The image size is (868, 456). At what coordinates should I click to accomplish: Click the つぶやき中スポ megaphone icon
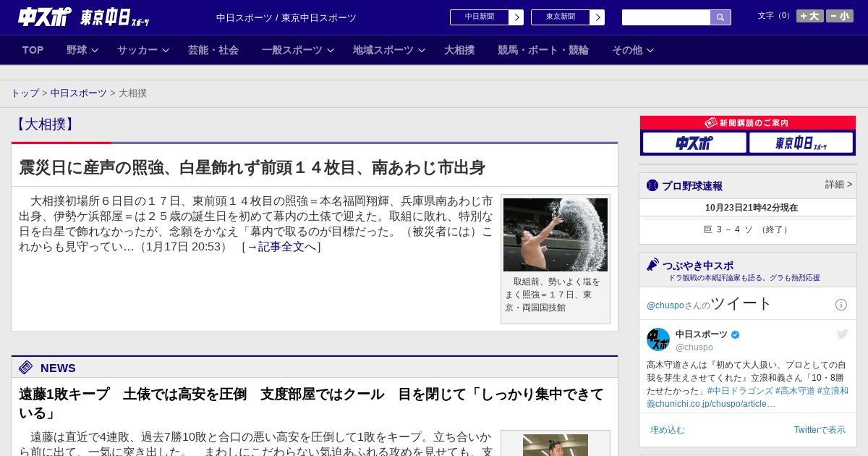(x=652, y=265)
